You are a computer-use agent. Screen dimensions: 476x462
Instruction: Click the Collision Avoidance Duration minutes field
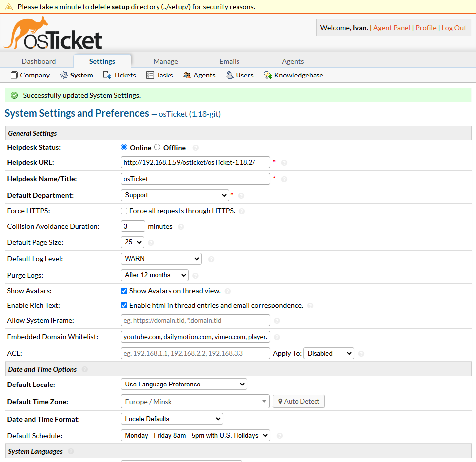[x=133, y=226]
